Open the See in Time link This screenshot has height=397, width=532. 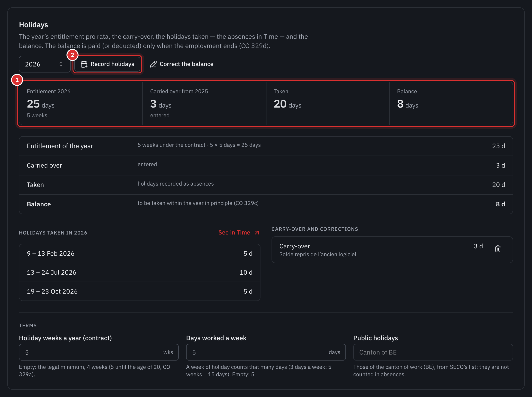point(239,232)
